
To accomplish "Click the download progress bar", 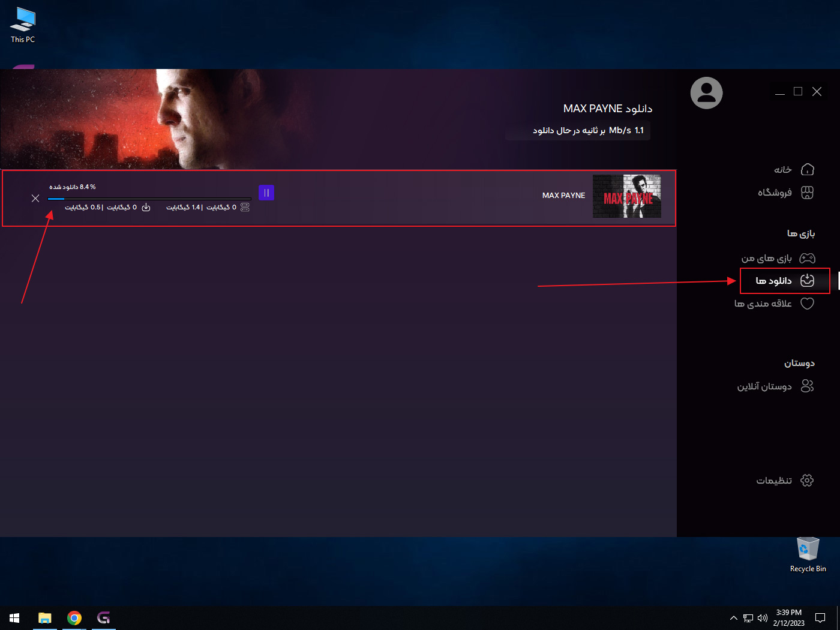I will click(x=149, y=199).
